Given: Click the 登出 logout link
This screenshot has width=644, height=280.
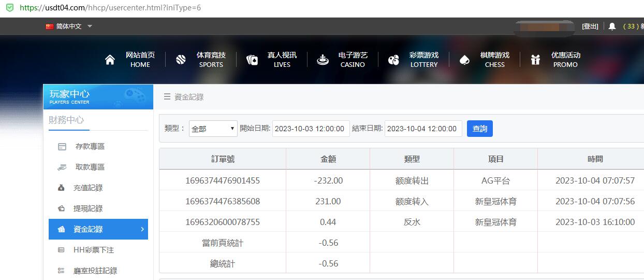Looking at the screenshot, I should pos(590,26).
